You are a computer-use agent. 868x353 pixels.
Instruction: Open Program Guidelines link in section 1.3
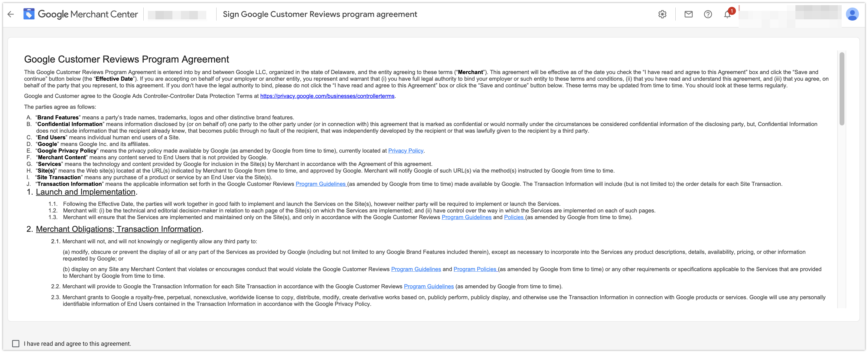pos(466,217)
